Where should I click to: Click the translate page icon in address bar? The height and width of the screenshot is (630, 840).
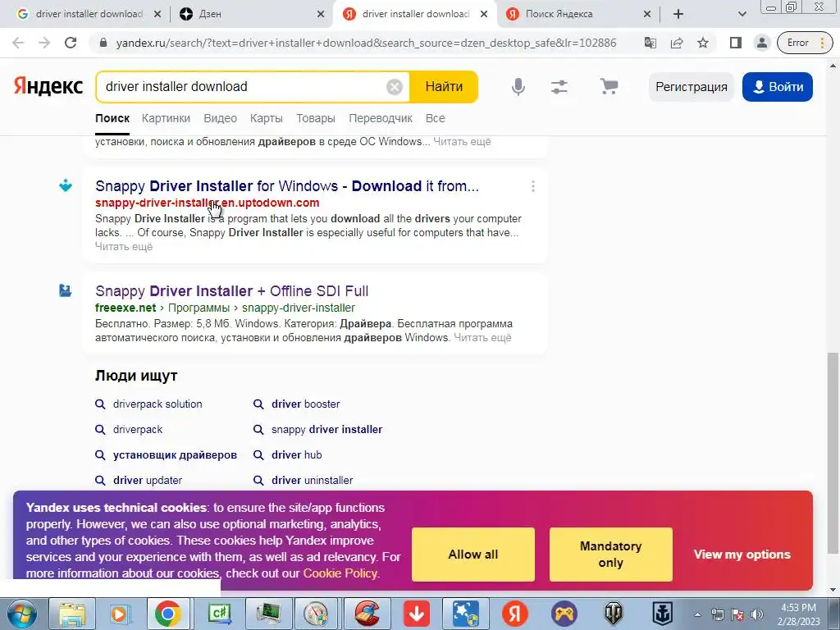pos(651,43)
